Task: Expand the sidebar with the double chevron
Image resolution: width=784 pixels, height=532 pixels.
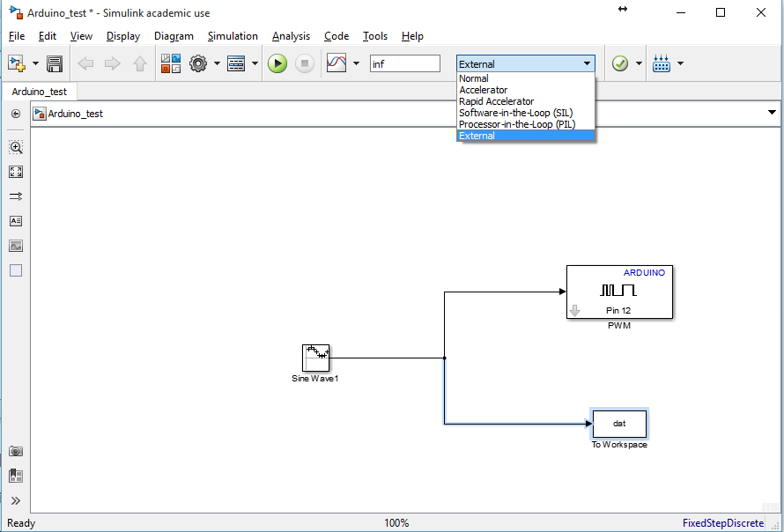Action: tap(15, 500)
